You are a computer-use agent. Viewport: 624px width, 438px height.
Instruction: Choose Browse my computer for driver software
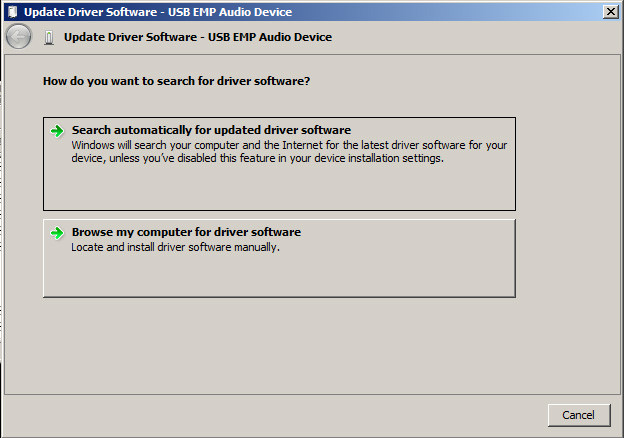(x=279, y=258)
